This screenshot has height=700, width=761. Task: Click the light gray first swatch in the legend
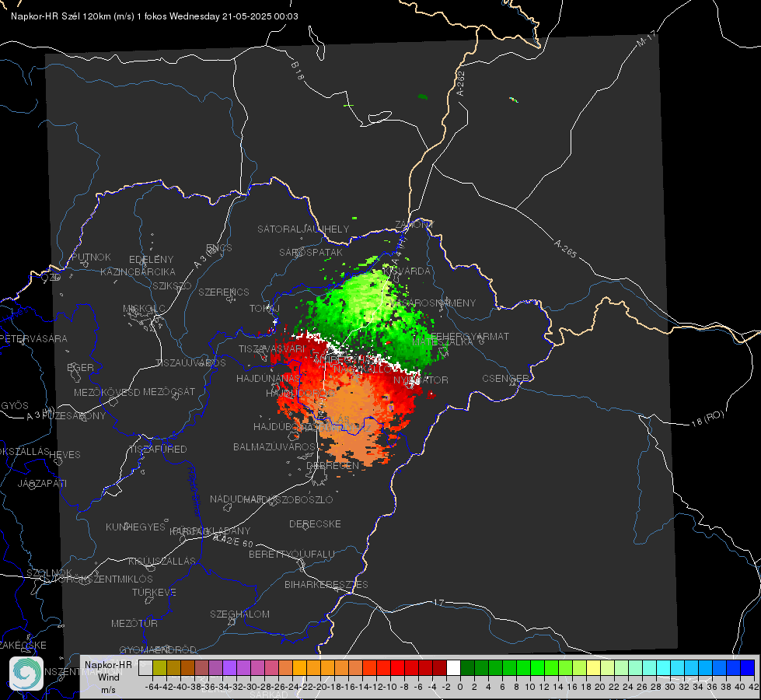[x=145, y=667]
